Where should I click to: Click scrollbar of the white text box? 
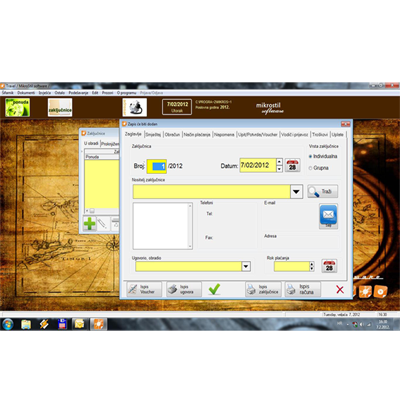(190, 226)
